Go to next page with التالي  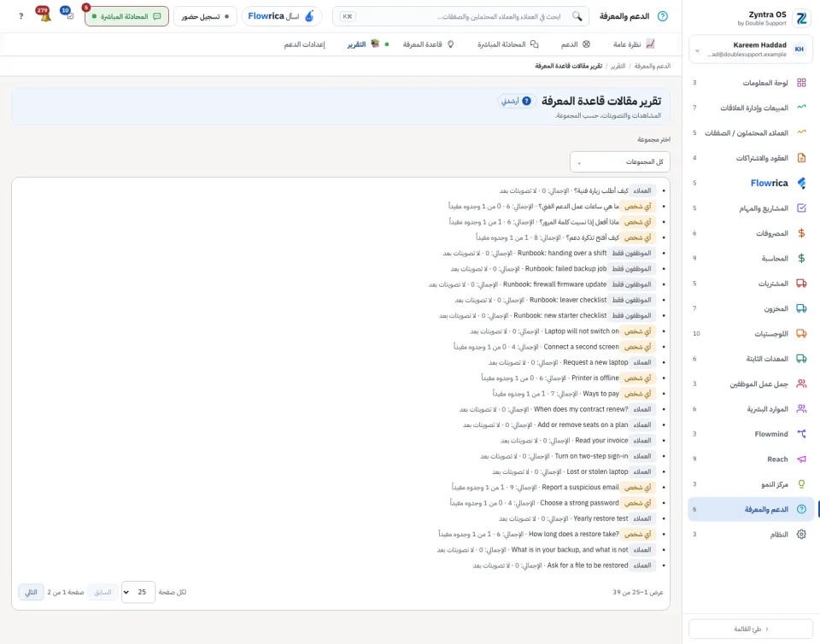(x=32, y=592)
